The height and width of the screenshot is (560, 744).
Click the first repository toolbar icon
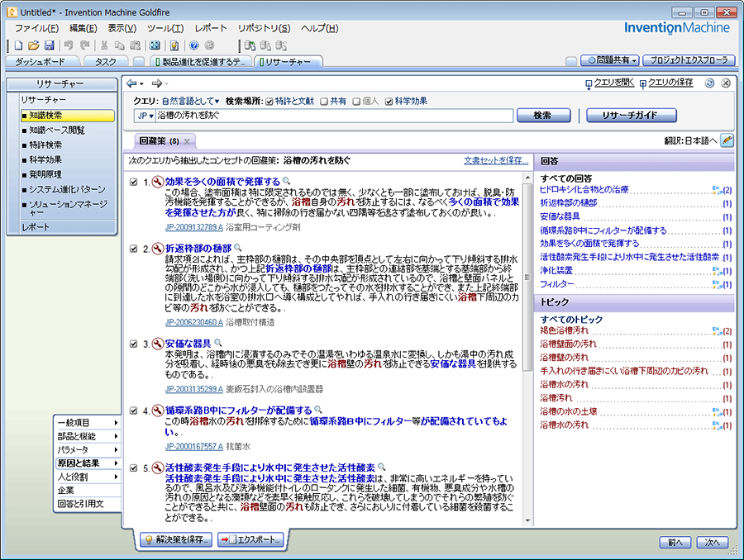click(x=250, y=45)
